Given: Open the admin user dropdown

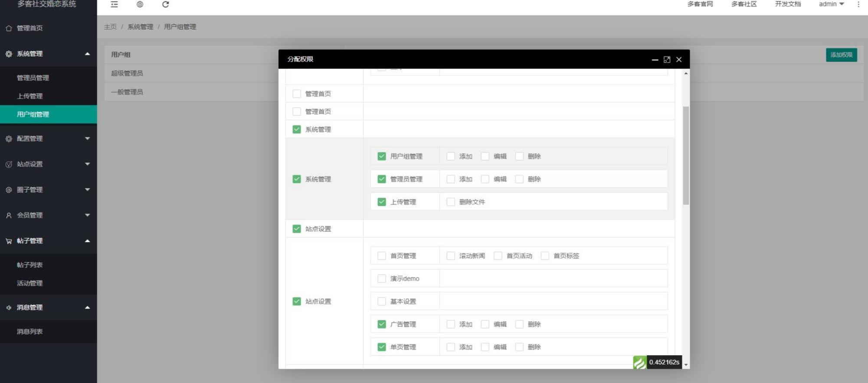Looking at the screenshot, I should point(831,4).
